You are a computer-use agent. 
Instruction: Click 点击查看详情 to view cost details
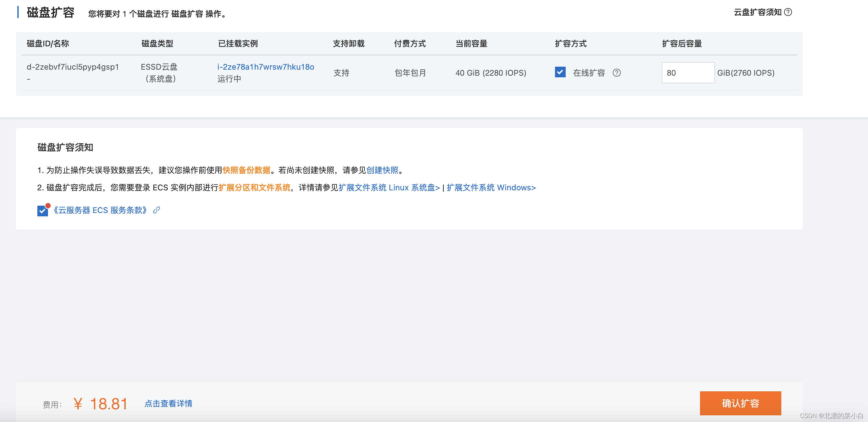(168, 403)
